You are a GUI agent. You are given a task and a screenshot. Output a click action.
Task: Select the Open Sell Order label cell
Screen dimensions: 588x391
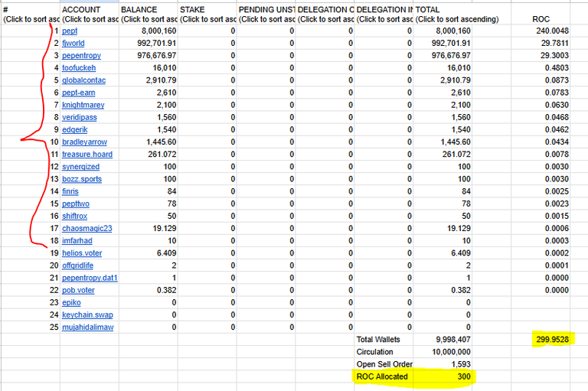coord(384,364)
